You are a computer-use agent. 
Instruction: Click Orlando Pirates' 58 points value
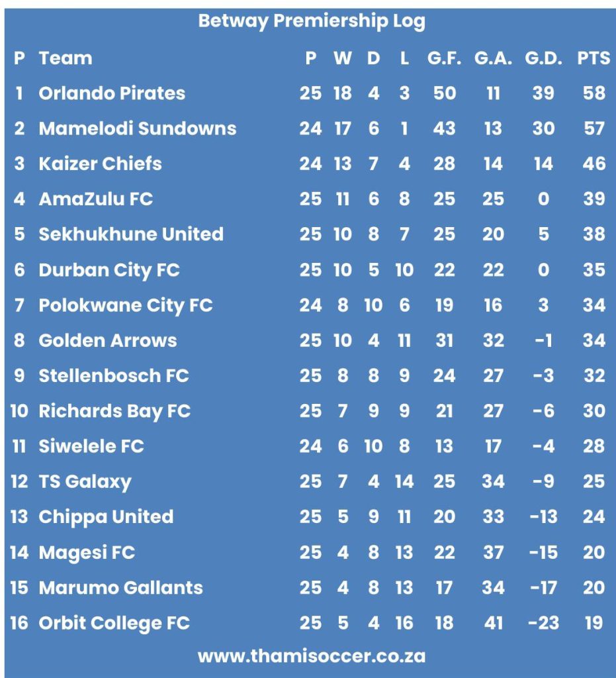click(x=594, y=93)
